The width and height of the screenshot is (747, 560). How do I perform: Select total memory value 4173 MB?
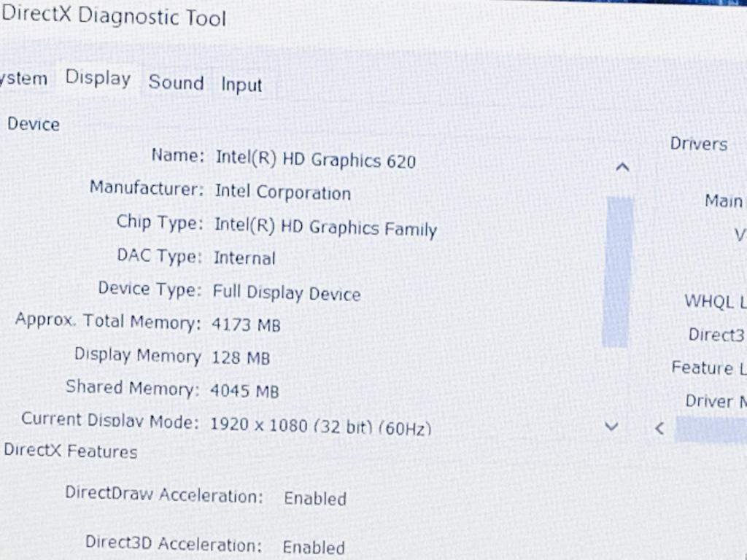(x=246, y=324)
